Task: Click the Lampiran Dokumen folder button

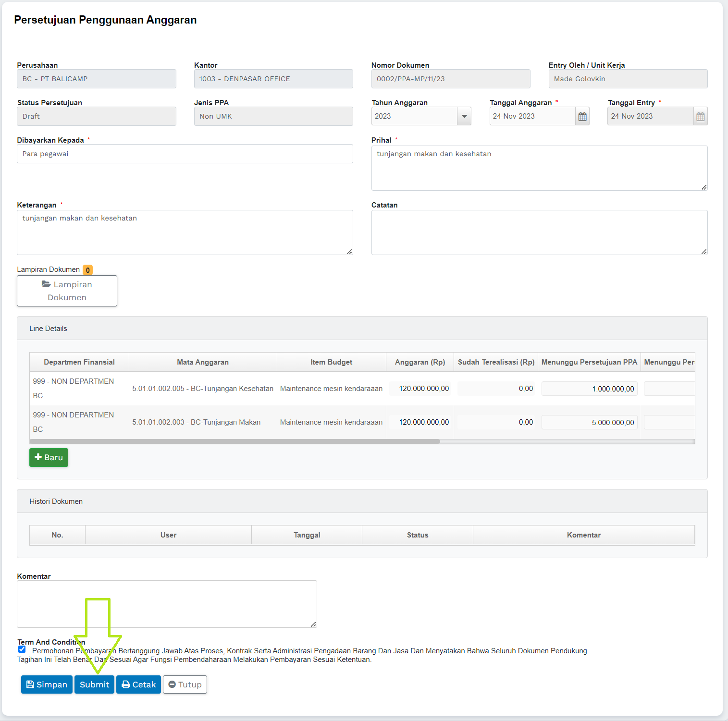Action: pyautogui.click(x=67, y=291)
